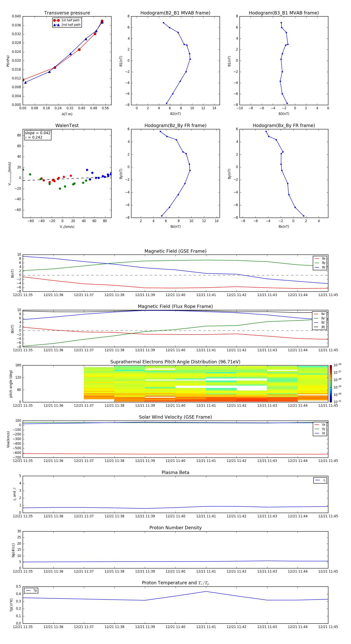Click Vy legend entry in Solar Wind plot
Viewport: 351px width, 644px height.
coord(320,429)
